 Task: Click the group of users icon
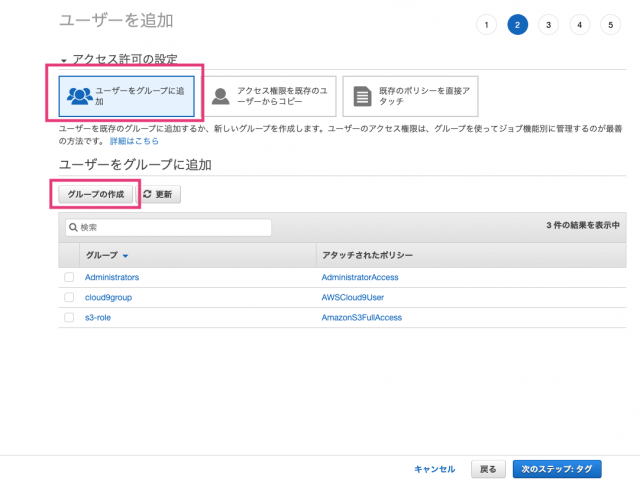click(x=80, y=96)
